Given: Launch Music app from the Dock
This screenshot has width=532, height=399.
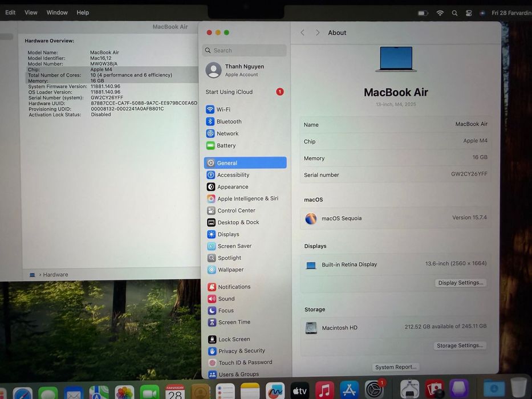Looking at the screenshot, I should [x=324, y=390].
